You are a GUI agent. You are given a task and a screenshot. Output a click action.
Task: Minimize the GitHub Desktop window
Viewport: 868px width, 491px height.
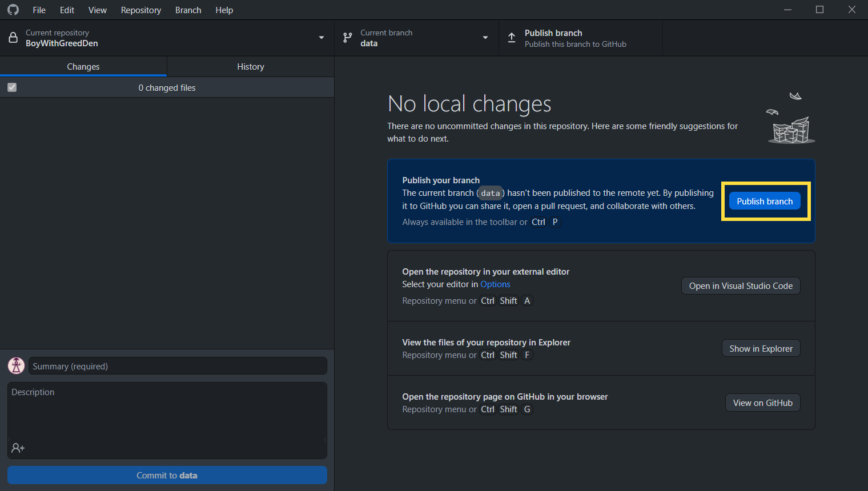pos(787,10)
